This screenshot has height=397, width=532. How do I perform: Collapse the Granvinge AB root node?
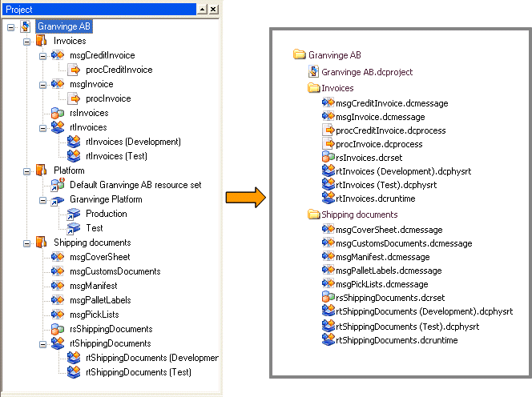(x=10, y=26)
